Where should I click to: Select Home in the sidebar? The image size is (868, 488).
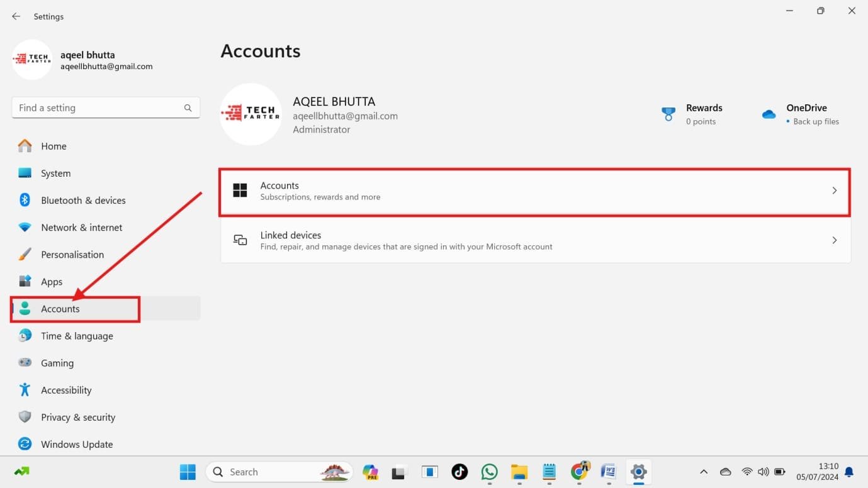(54, 147)
